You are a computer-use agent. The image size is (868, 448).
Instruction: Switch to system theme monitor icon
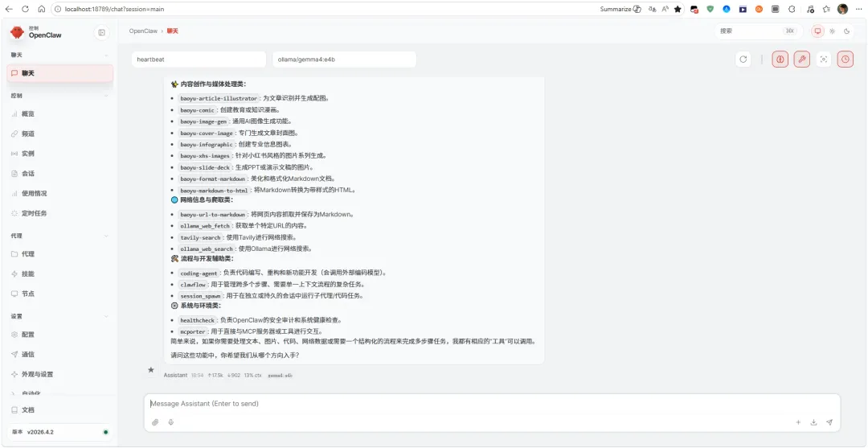(x=817, y=31)
